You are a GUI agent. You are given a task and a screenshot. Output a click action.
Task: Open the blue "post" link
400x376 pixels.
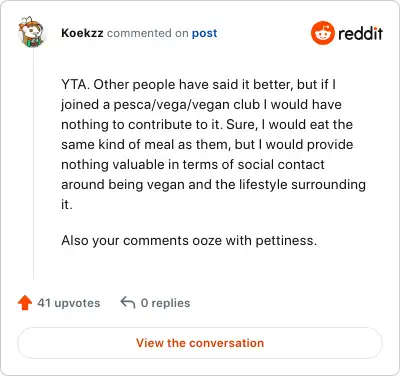(x=204, y=33)
